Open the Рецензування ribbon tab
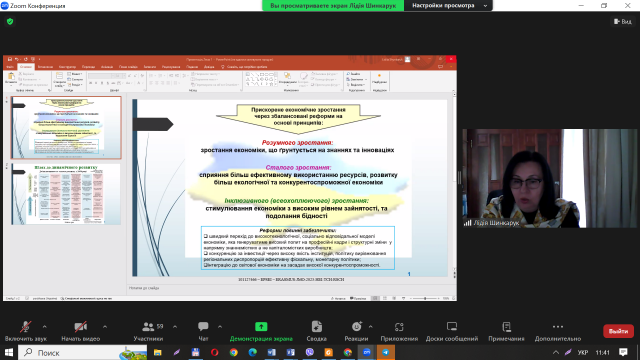This screenshot has height=360, width=640. [x=171, y=67]
